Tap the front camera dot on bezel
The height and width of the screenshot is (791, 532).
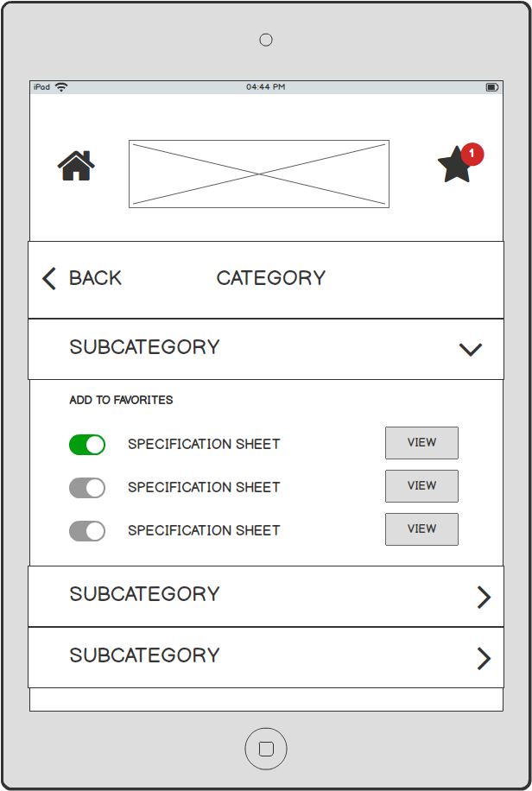click(x=266, y=40)
